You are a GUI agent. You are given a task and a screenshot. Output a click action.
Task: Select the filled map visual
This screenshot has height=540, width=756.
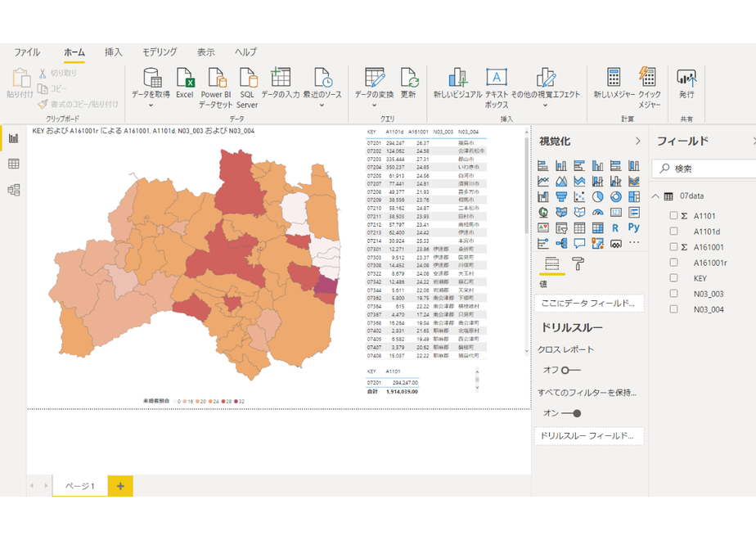coord(561,212)
